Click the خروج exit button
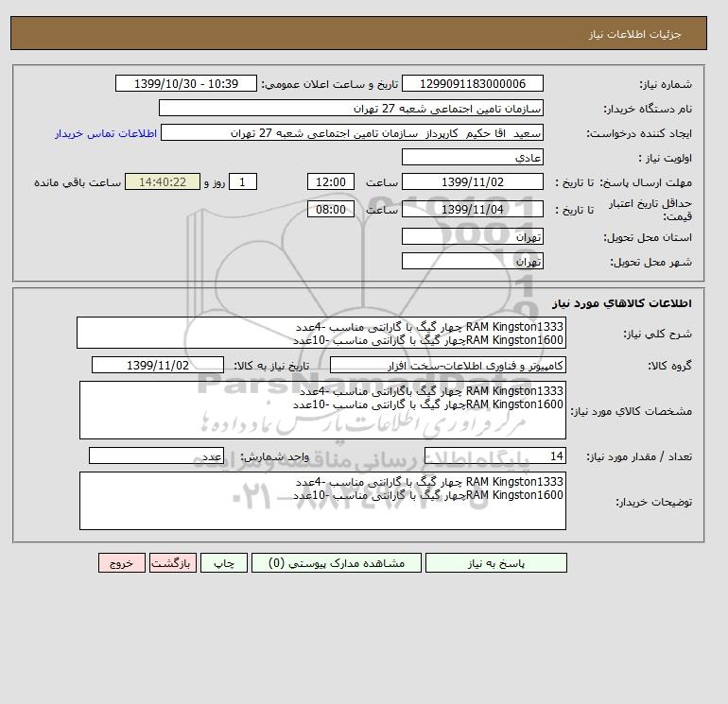728x704 pixels. point(122,563)
